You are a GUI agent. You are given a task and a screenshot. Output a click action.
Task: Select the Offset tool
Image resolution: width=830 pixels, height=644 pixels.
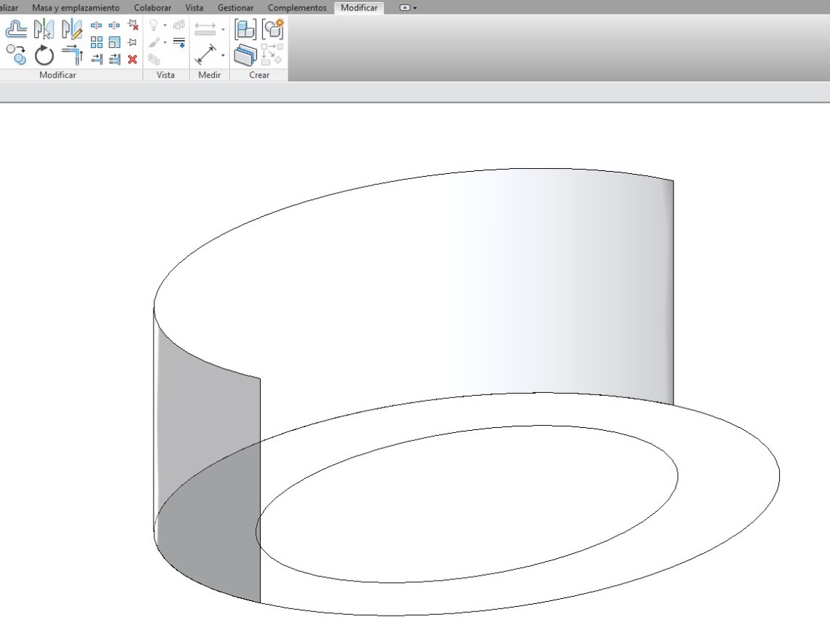point(16,29)
